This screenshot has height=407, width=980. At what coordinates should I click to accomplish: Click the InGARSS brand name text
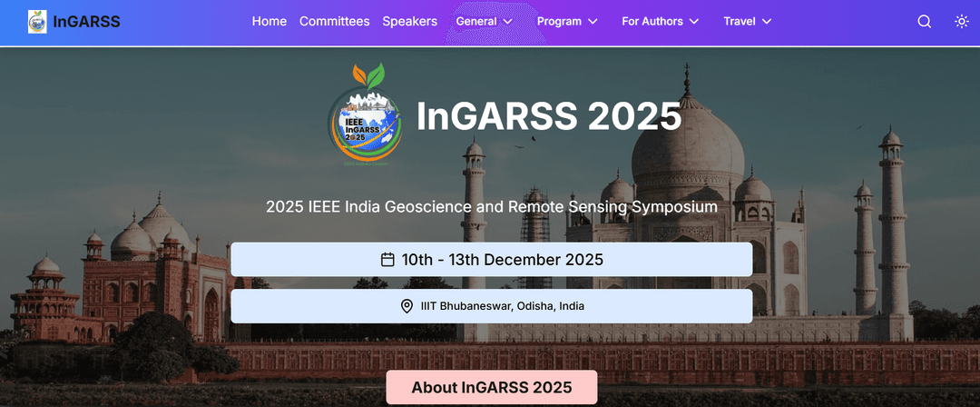pyautogui.click(x=87, y=22)
